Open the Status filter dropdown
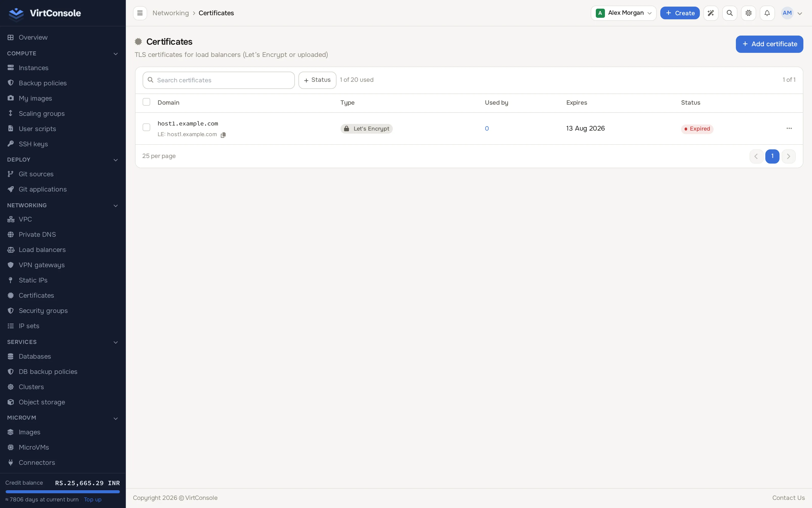Viewport: 812px width, 508px height. coord(317,80)
